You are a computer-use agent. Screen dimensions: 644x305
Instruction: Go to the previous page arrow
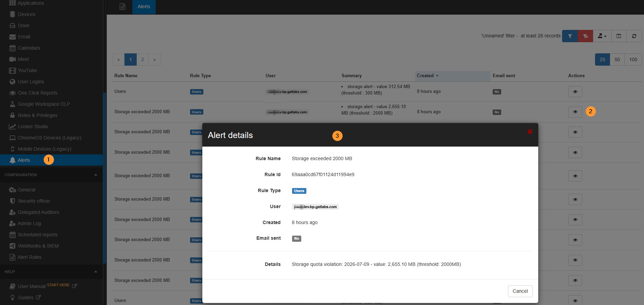[x=118, y=60]
